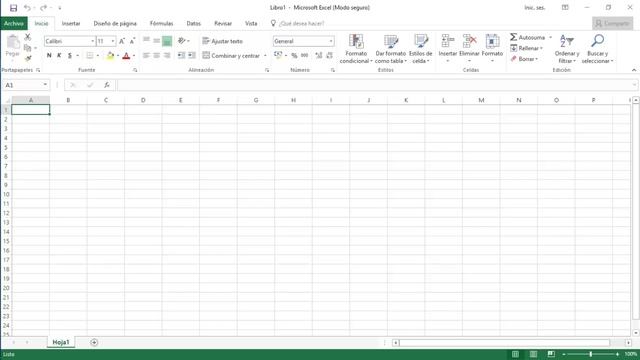Click the Redo arrow icon
This screenshot has width=640, height=360.
[x=43, y=8]
